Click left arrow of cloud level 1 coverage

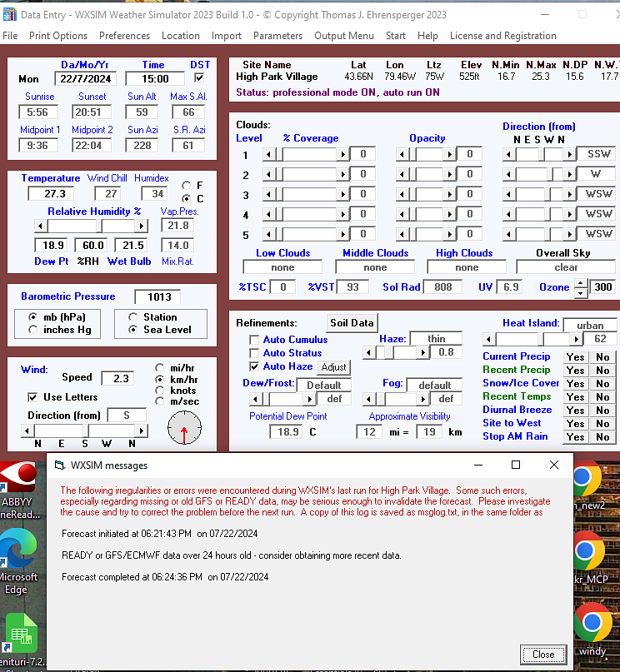(269, 154)
